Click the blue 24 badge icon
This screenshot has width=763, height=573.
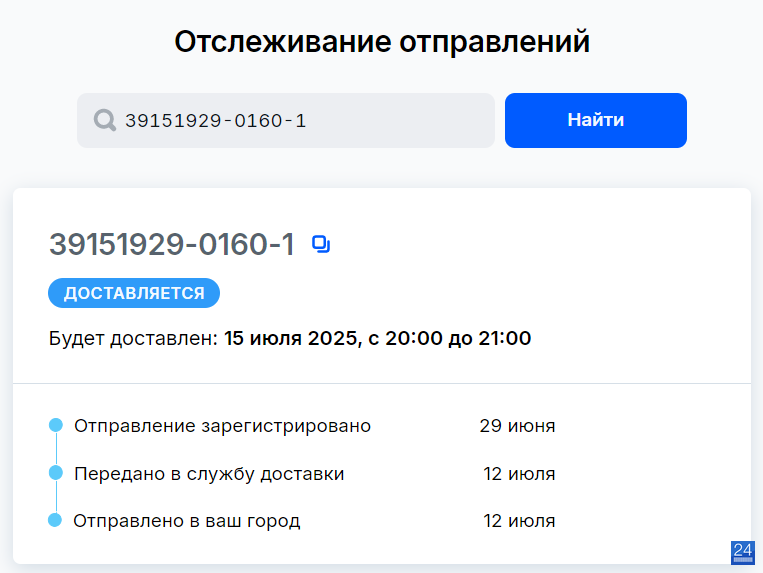[x=743, y=553]
